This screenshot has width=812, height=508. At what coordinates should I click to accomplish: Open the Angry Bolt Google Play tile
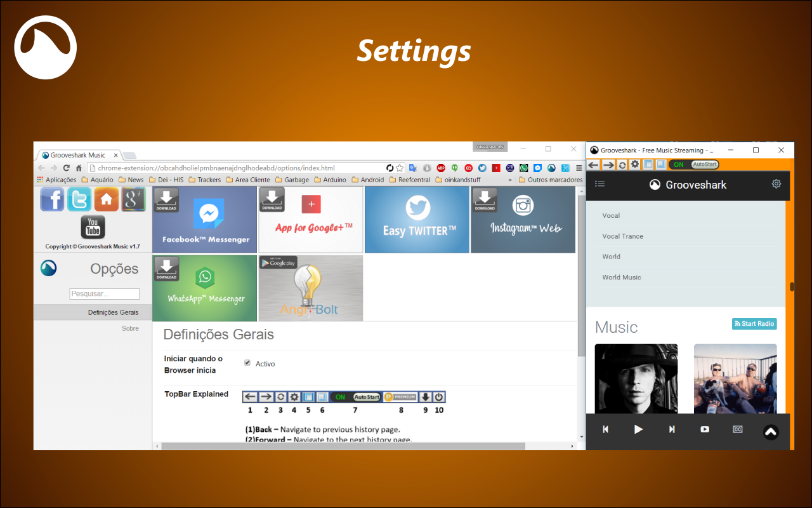(x=311, y=288)
